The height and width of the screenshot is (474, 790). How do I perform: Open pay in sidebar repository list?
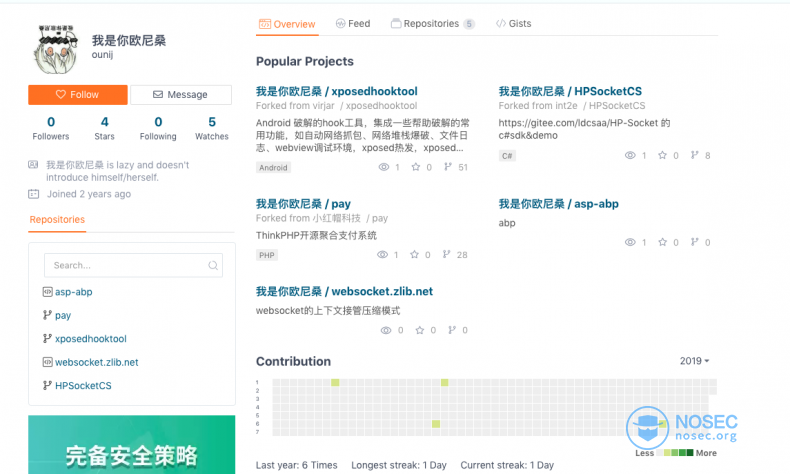[x=63, y=315]
